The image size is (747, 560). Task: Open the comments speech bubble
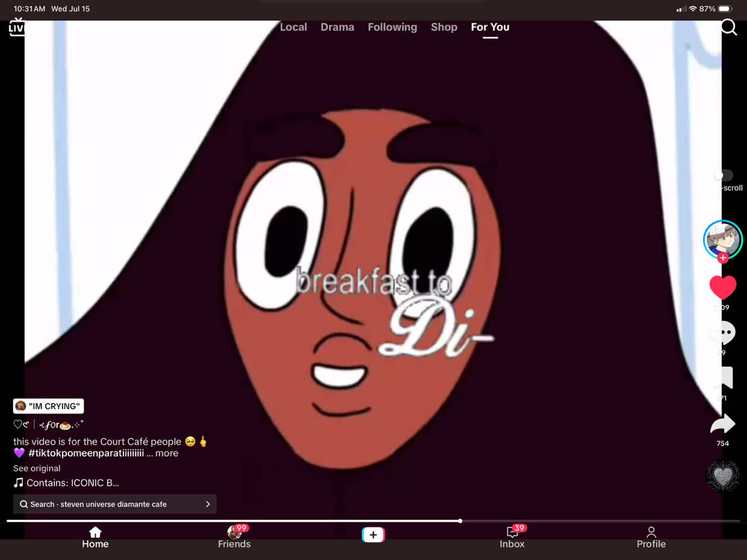tap(722, 333)
